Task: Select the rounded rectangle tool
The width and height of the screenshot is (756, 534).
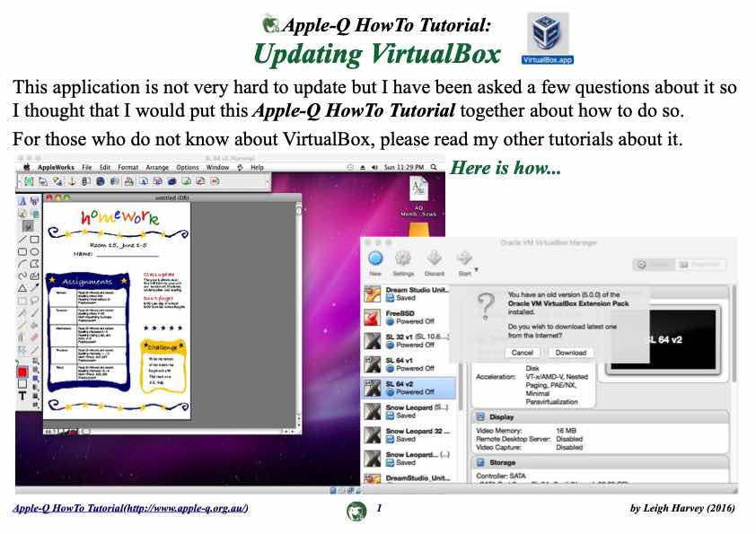Action: point(22,251)
